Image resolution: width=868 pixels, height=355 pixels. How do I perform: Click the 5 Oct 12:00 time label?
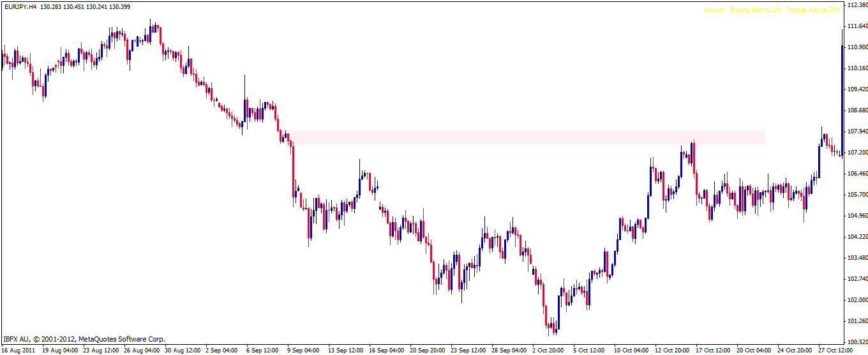coord(589,350)
